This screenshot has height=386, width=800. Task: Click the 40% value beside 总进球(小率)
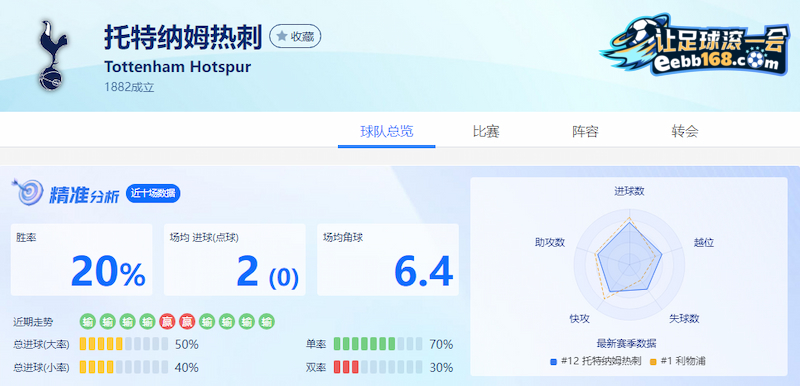click(187, 368)
